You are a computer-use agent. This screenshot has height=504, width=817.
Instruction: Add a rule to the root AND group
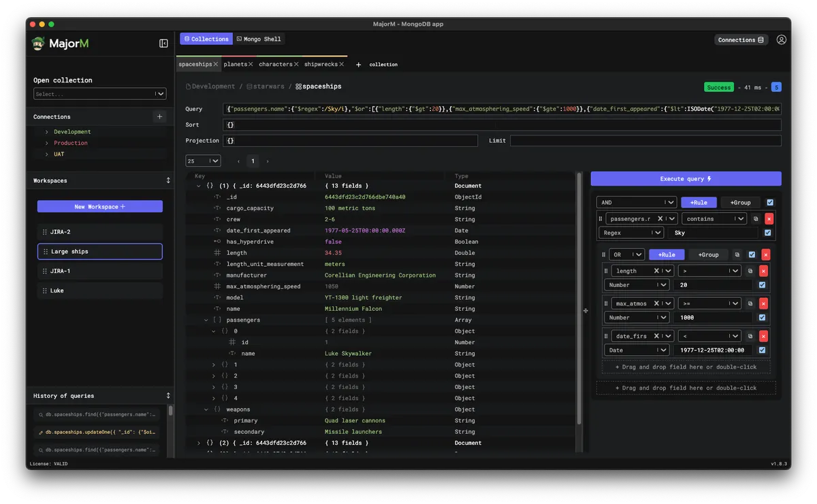[x=698, y=202]
